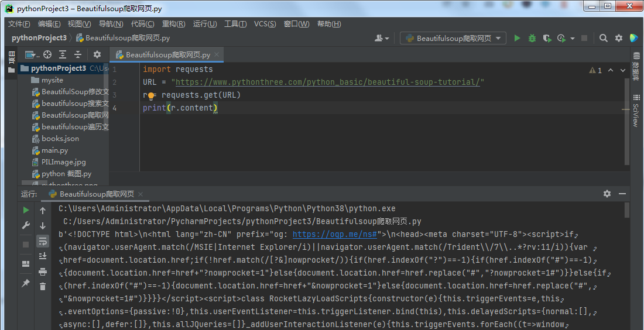The image size is (644, 330).
Task: Open the 窗口(W) menu
Action: [x=296, y=24]
